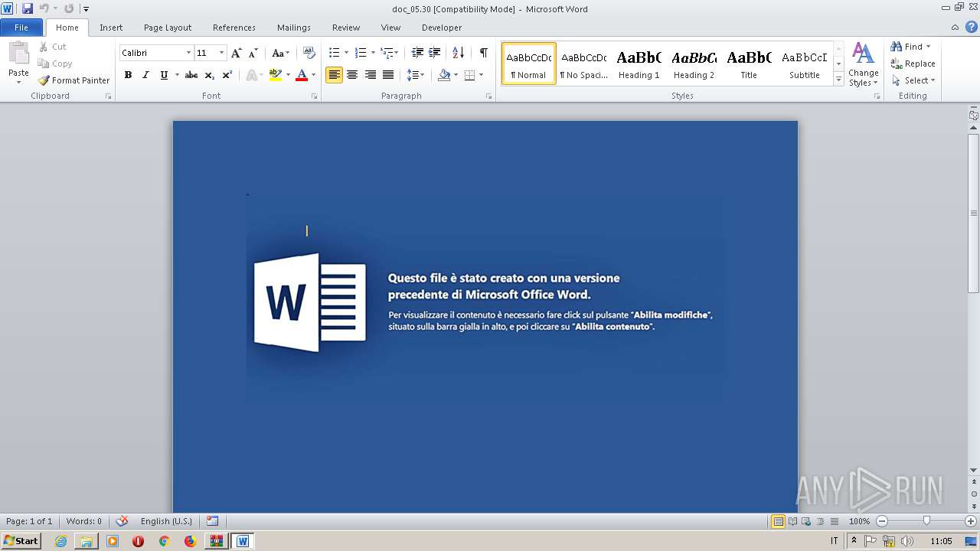Click the Sort icon
980x551 pixels.
pos(458,53)
